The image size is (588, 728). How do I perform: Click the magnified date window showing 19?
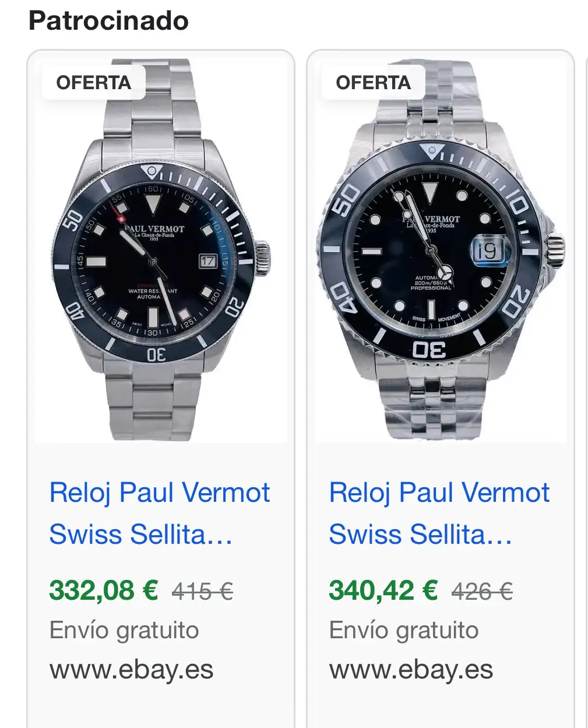point(487,251)
